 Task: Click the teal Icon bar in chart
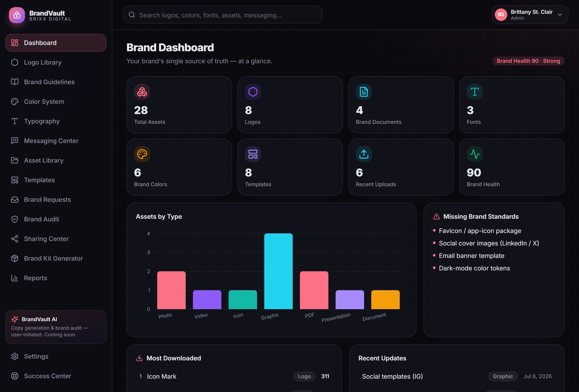243,300
